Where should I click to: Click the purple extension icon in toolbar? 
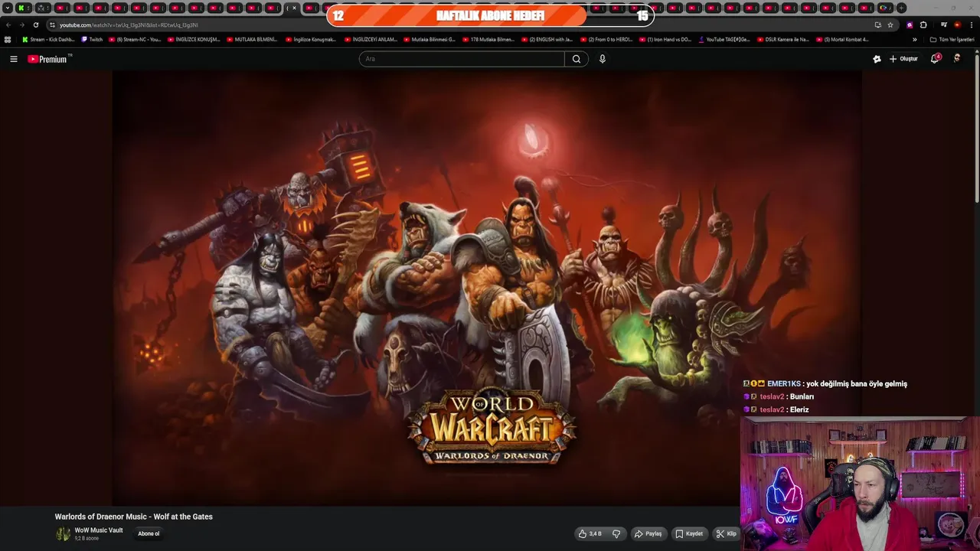pyautogui.click(x=910, y=24)
